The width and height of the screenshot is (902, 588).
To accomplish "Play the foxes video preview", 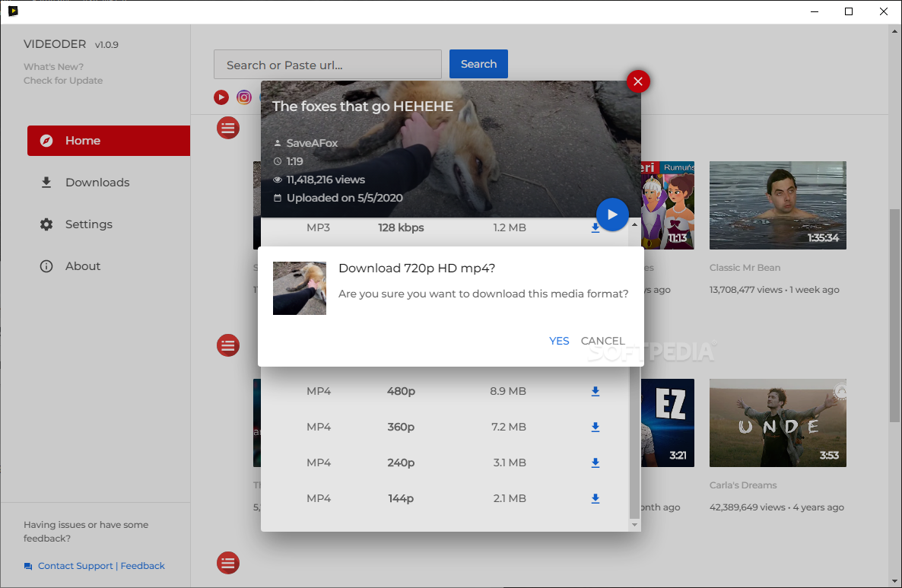I will pos(612,215).
